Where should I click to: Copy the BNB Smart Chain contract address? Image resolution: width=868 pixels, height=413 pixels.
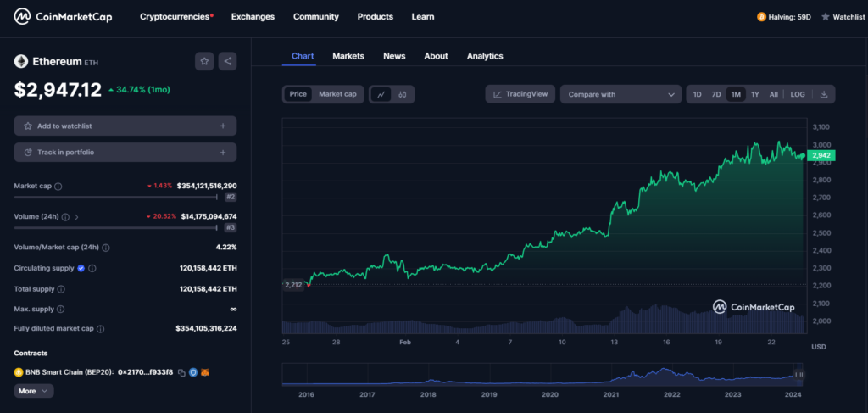tap(181, 373)
